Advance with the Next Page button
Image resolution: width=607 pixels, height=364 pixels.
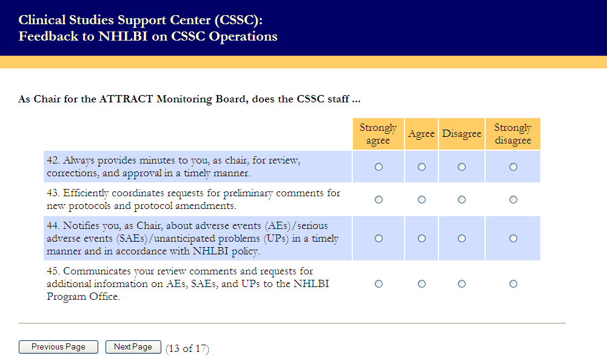click(x=133, y=347)
